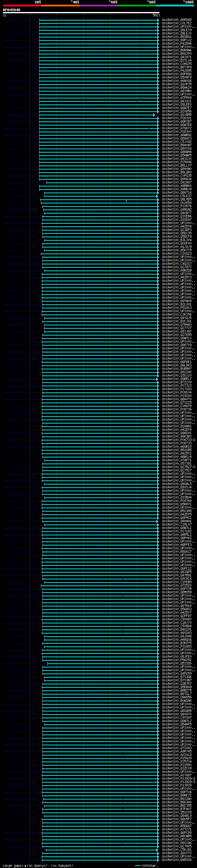Open hit UniRef100_O96656
Viewport: 197px width, 868px height.
coord(176,697)
